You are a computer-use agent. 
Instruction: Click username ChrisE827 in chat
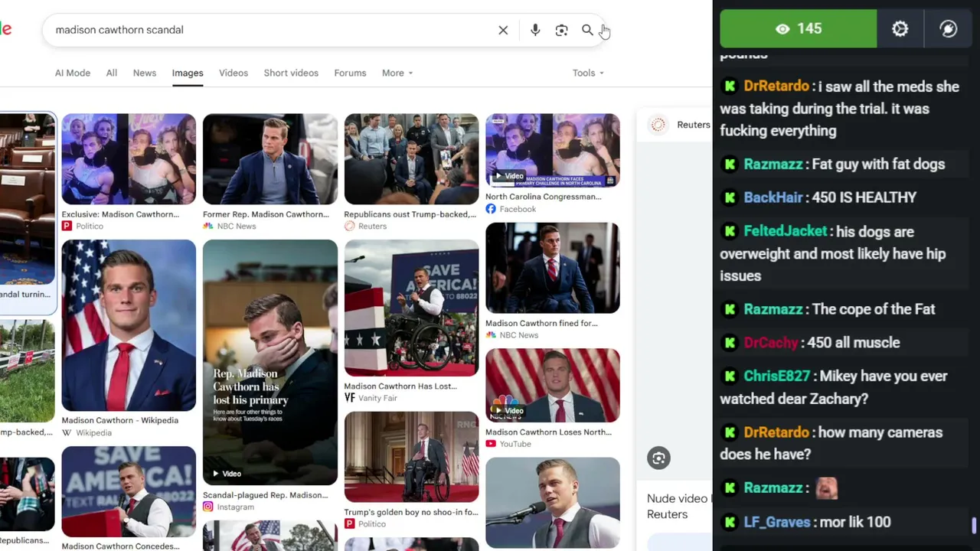pos(776,377)
